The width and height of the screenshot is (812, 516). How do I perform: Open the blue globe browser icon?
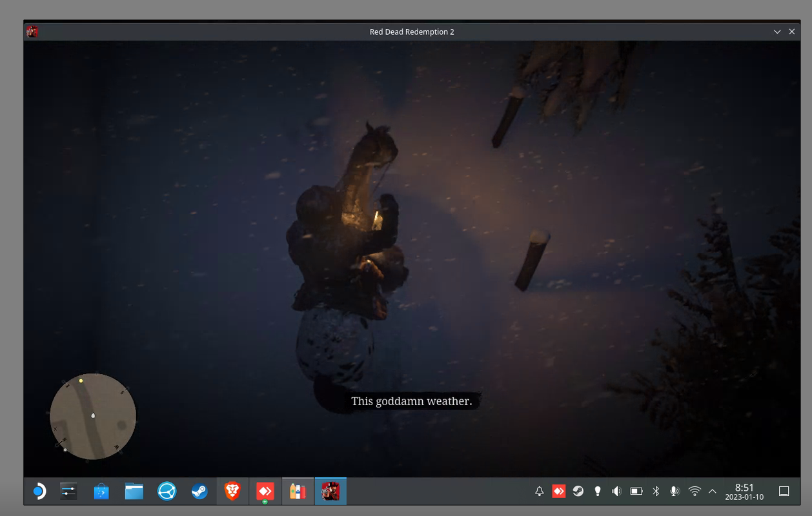167,491
